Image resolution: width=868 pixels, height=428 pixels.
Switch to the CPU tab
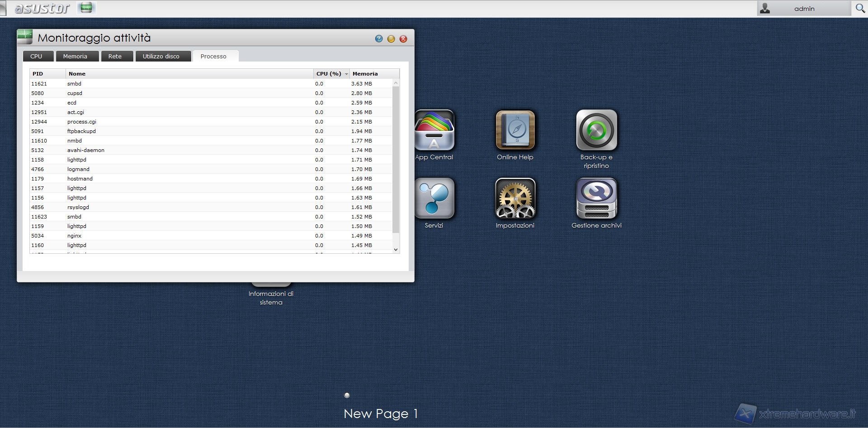pyautogui.click(x=36, y=57)
